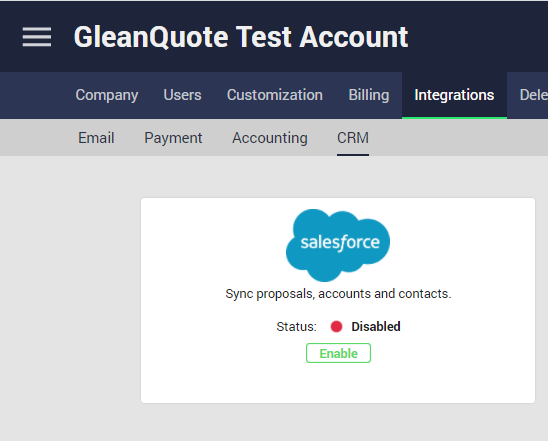Click the Salesforce cloud logo
Screen dimensions: 548x441
click(x=338, y=245)
